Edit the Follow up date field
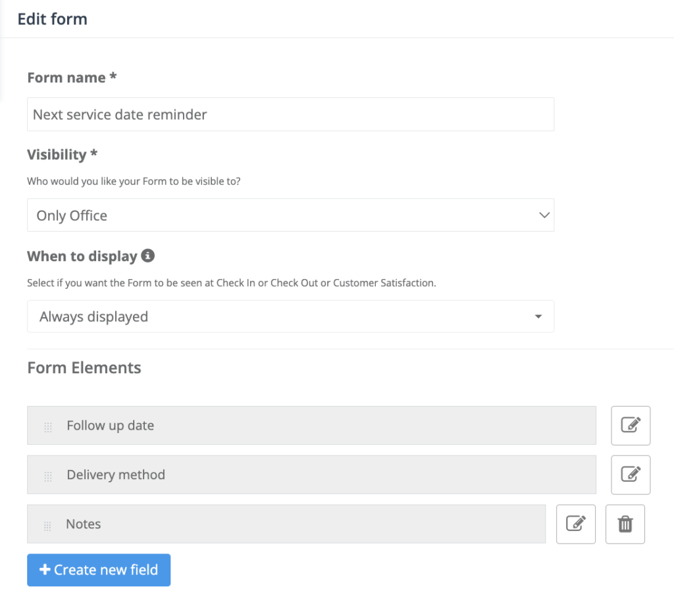The height and width of the screenshot is (616, 674). pos(631,425)
